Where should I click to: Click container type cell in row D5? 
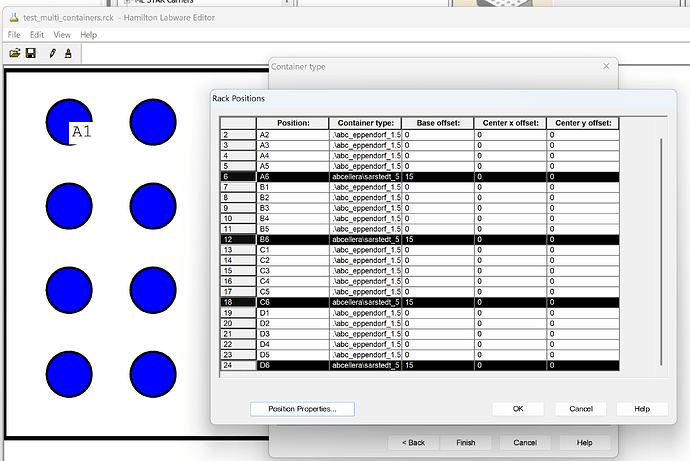pyautogui.click(x=365, y=355)
